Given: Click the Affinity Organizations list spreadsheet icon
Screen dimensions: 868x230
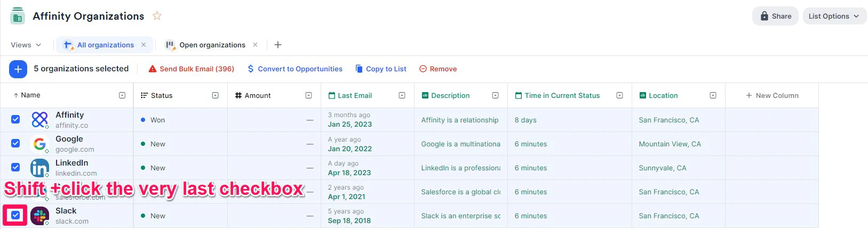Looking at the screenshot, I should coord(18,16).
